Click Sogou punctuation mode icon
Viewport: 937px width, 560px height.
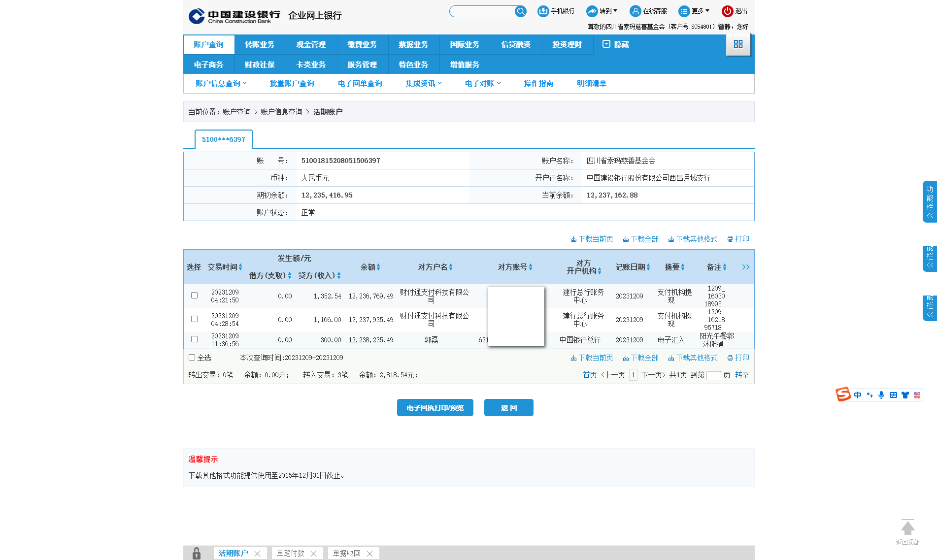(870, 395)
